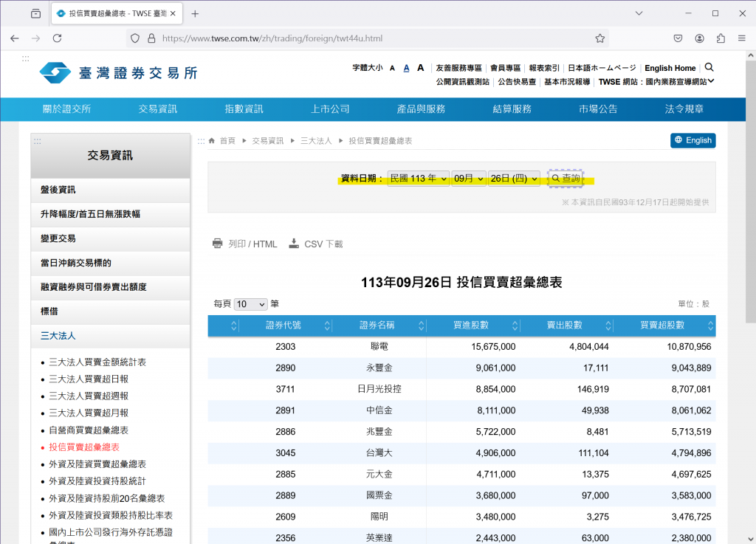Screen dimensions: 756x544
Task: Collapse the 三大法人 sidebar section
Action: click(x=111, y=336)
